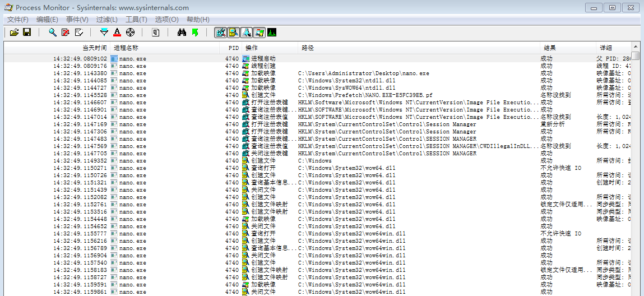Image resolution: width=644 pixels, height=296 pixels.
Task: Select 名称没找到 in row 14:32:49.1145528
Action: [x=555, y=95]
